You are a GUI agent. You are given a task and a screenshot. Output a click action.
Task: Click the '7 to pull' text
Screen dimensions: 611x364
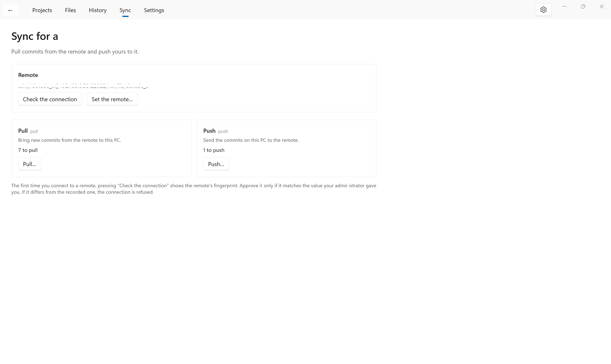28,150
